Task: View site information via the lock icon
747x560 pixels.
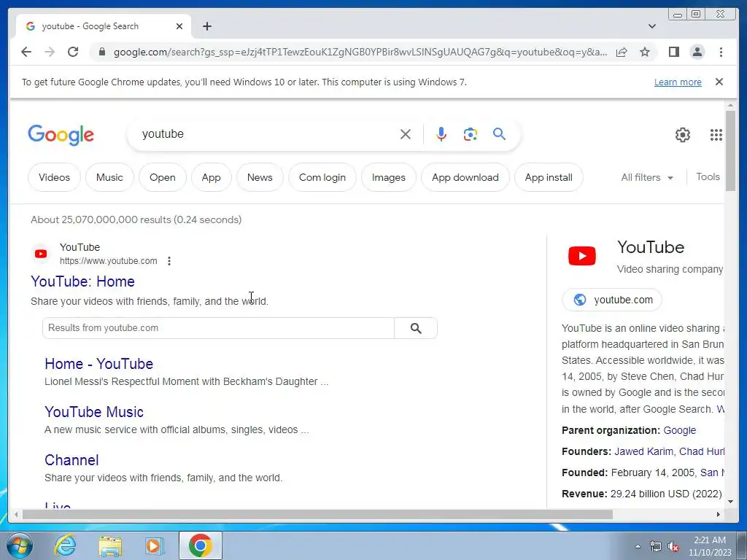Action: 101,52
